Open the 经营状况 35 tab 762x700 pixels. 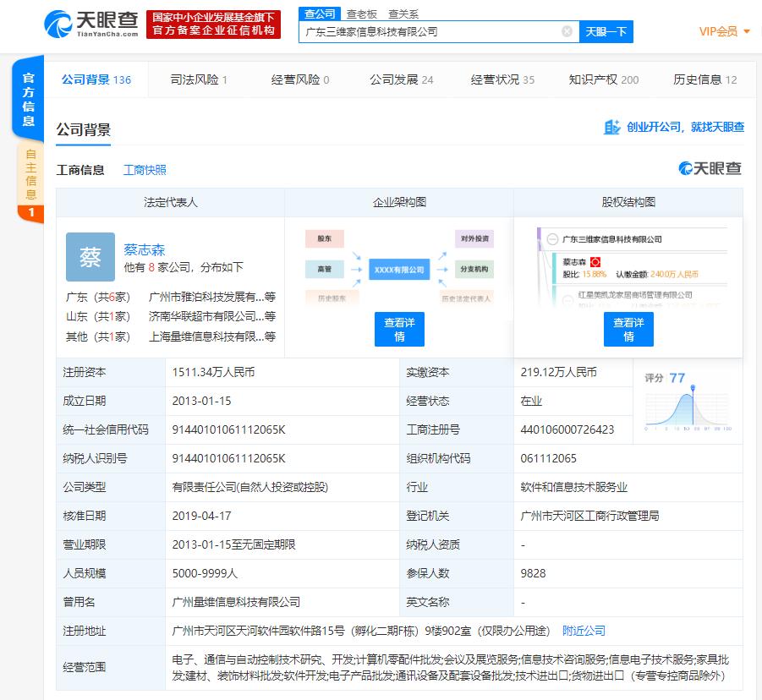coord(502,79)
